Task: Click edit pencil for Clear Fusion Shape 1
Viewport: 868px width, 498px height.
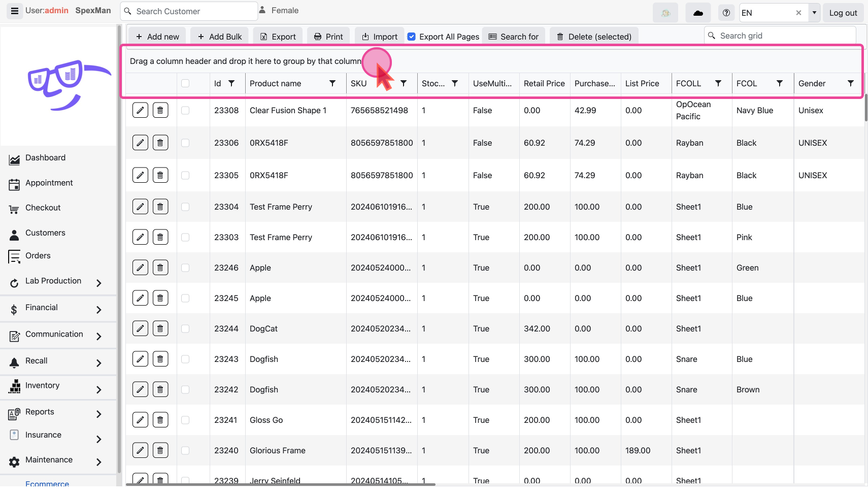Action: point(140,110)
